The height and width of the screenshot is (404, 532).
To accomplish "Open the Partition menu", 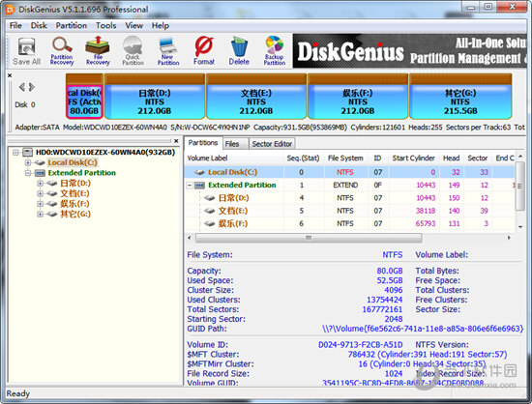I will (72, 25).
